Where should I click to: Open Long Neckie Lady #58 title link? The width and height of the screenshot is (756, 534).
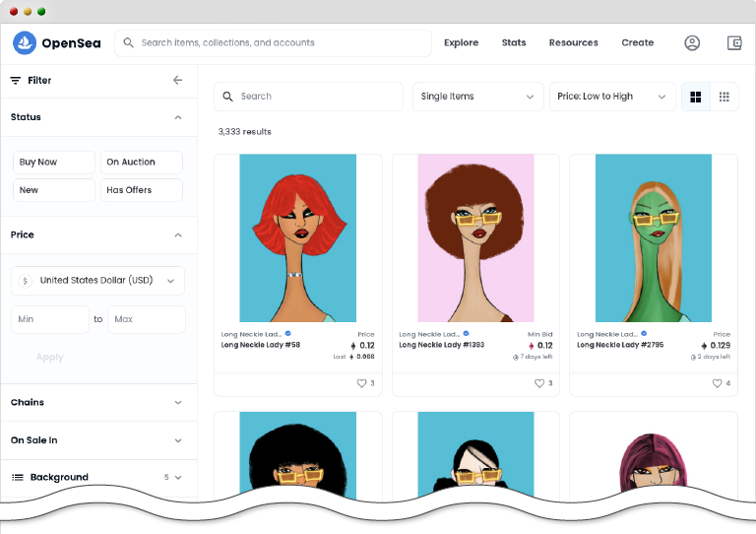[260, 345]
